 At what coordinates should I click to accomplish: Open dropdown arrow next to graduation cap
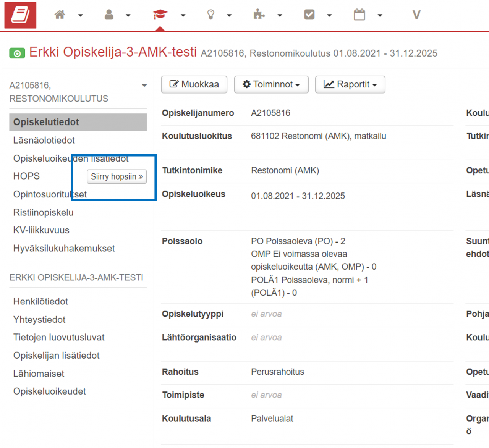point(183,16)
